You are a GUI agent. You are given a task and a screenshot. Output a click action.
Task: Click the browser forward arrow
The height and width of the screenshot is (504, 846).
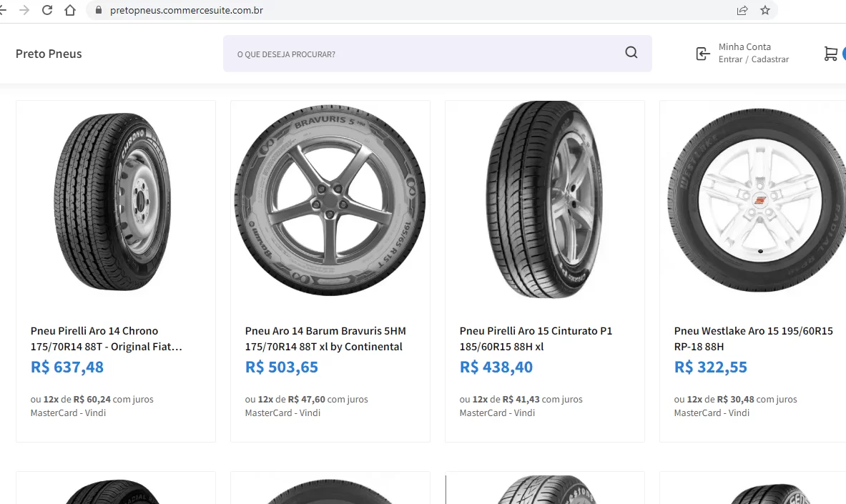[x=24, y=10]
